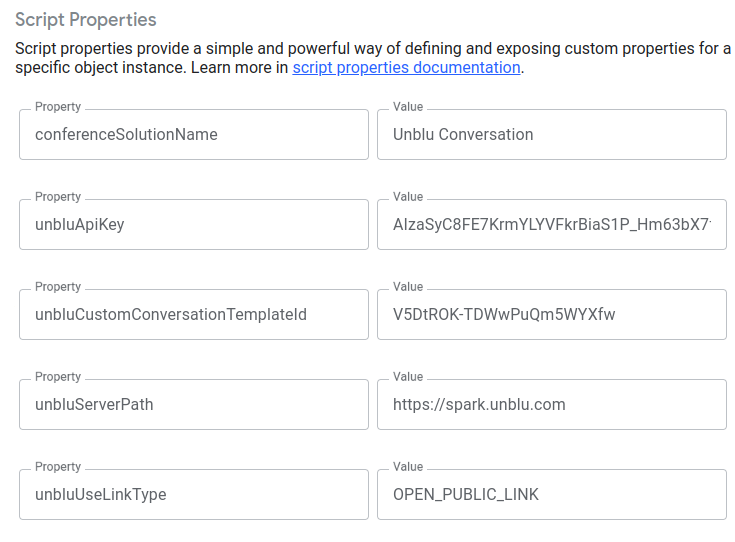Click the Unblu Conversation value field
The image size is (735, 542).
551,135
